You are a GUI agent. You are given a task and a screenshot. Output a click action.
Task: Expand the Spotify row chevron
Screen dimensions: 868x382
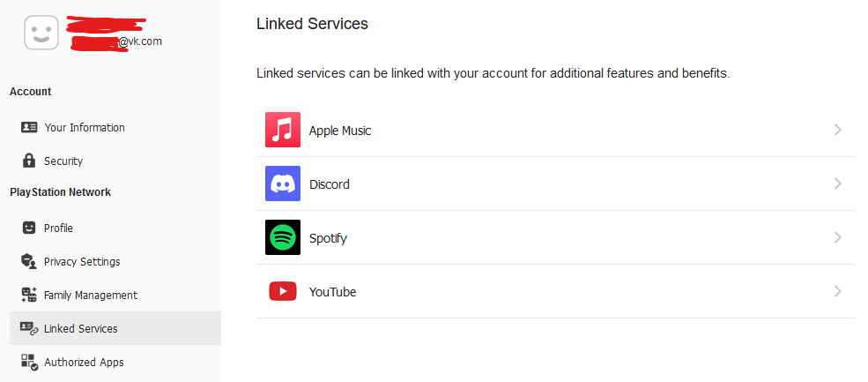click(x=837, y=237)
